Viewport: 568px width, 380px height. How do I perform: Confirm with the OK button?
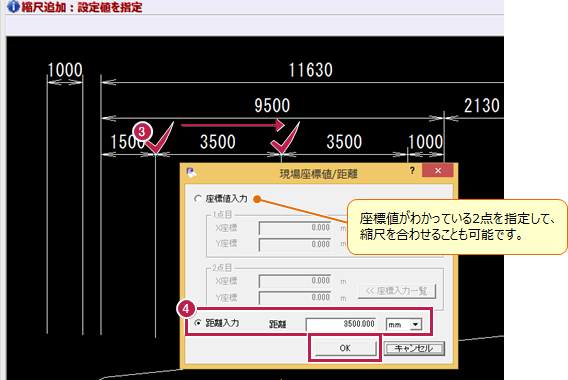pos(345,348)
